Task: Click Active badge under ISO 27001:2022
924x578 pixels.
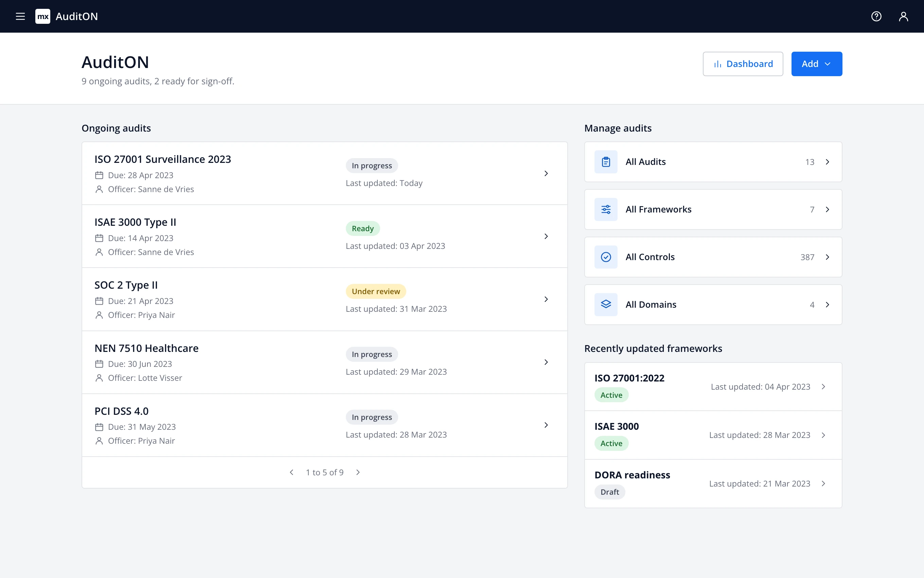Action: coord(611,395)
